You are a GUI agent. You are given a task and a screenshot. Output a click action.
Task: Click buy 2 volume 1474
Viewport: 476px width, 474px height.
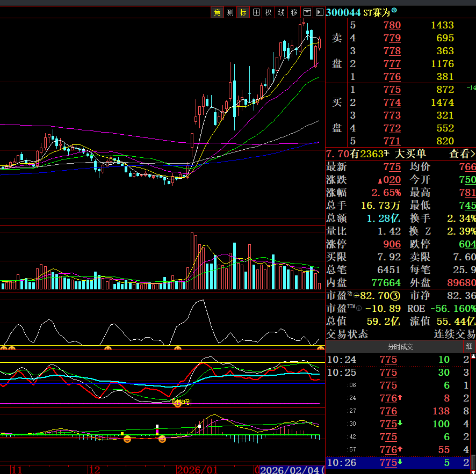coord(442,103)
